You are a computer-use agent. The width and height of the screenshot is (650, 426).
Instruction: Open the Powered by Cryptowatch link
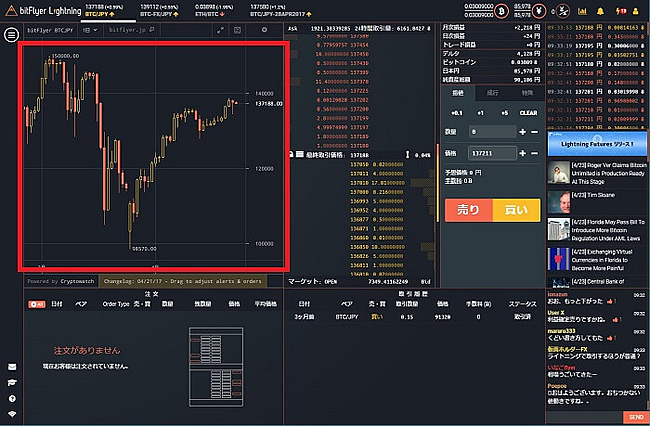point(61,281)
